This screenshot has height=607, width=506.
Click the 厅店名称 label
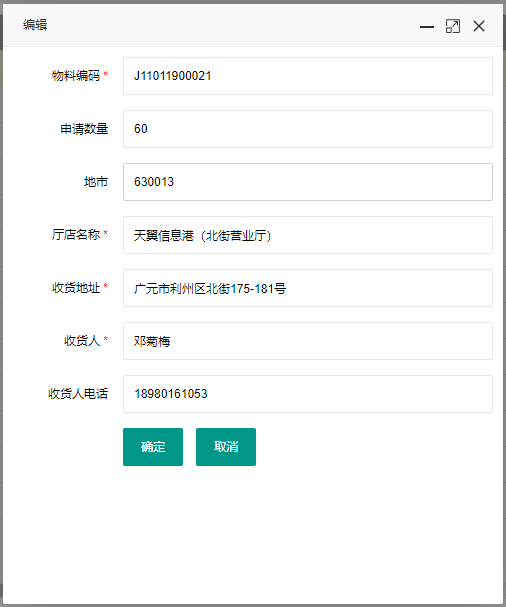pyautogui.click(x=76, y=235)
